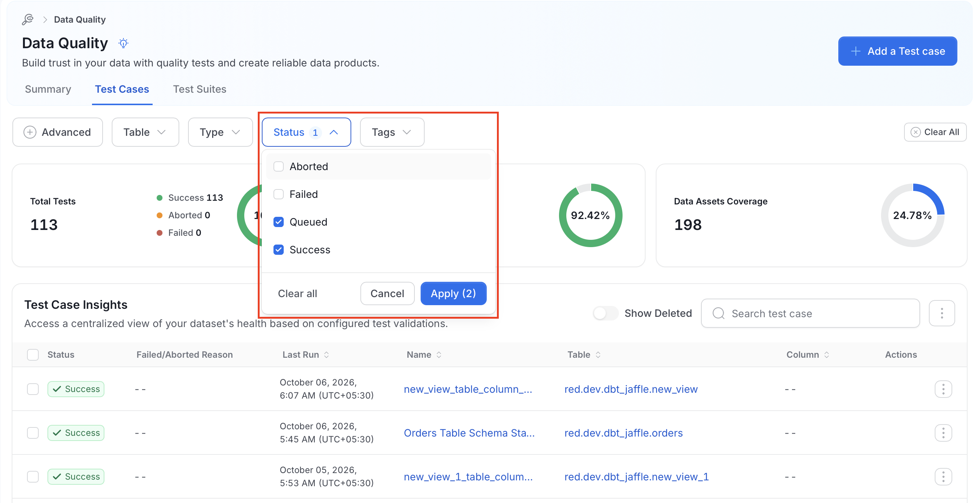Open the Orders Table Schema test link

tap(469, 433)
